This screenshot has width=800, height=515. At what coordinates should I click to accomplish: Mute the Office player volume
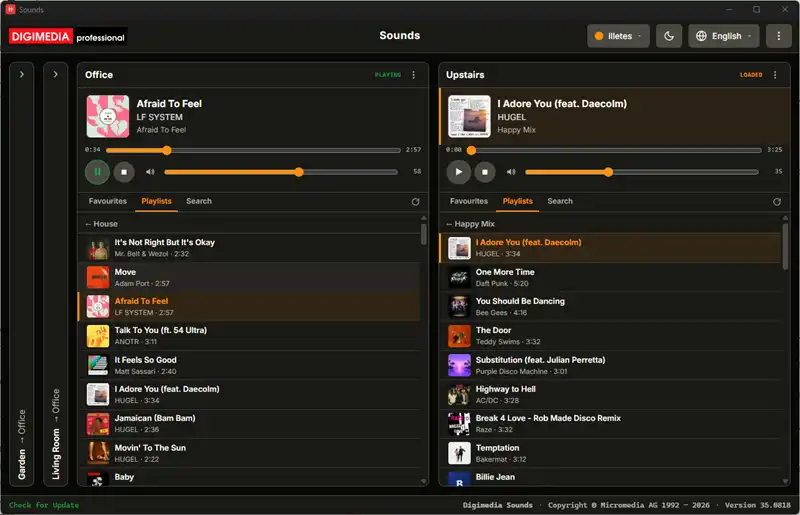tap(150, 172)
